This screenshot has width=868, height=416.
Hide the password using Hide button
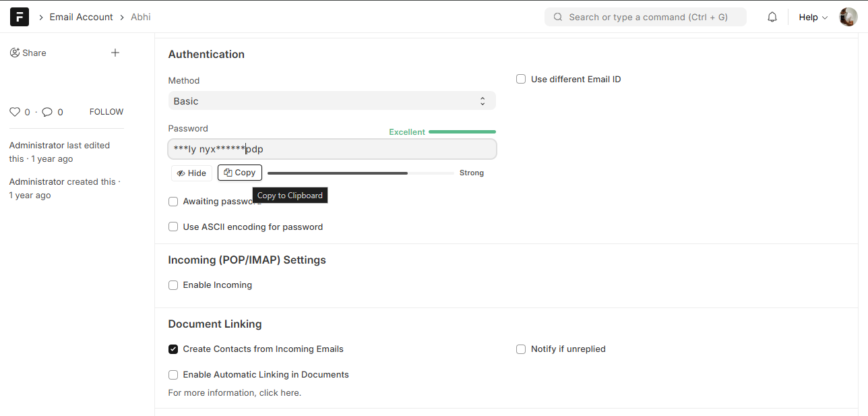(x=191, y=173)
